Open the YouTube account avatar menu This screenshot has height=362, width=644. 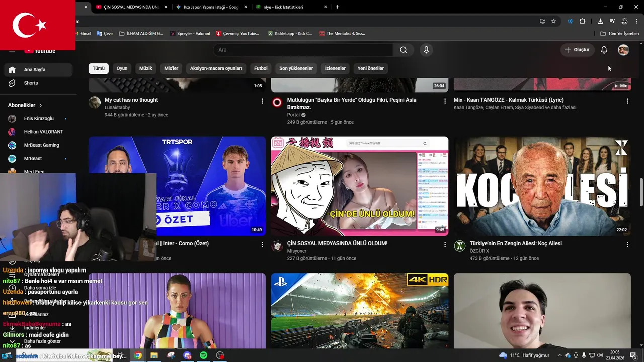(623, 50)
